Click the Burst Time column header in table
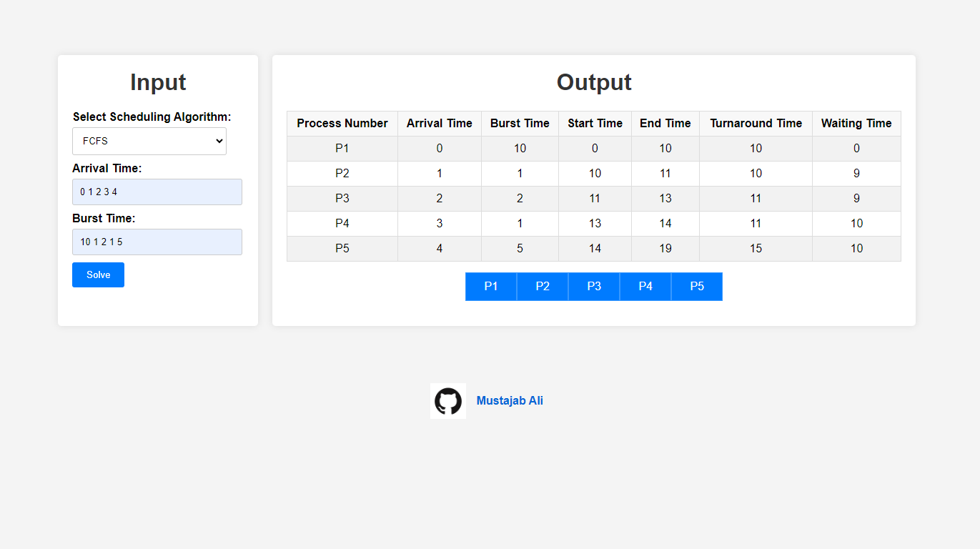 pyautogui.click(x=520, y=124)
